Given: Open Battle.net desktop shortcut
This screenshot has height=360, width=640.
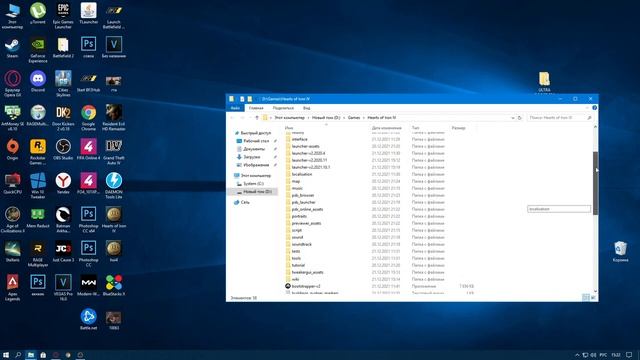Looking at the screenshot, I should 88,319.
